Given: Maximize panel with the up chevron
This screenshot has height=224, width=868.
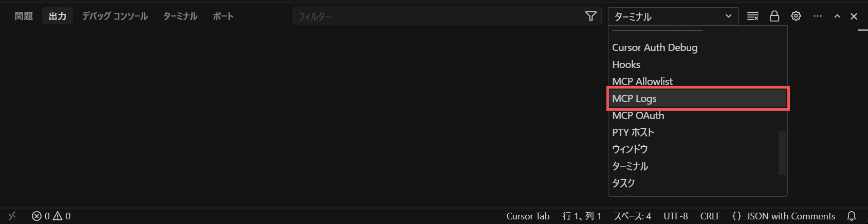Looking at the screenshot, I should click(837, 16).
